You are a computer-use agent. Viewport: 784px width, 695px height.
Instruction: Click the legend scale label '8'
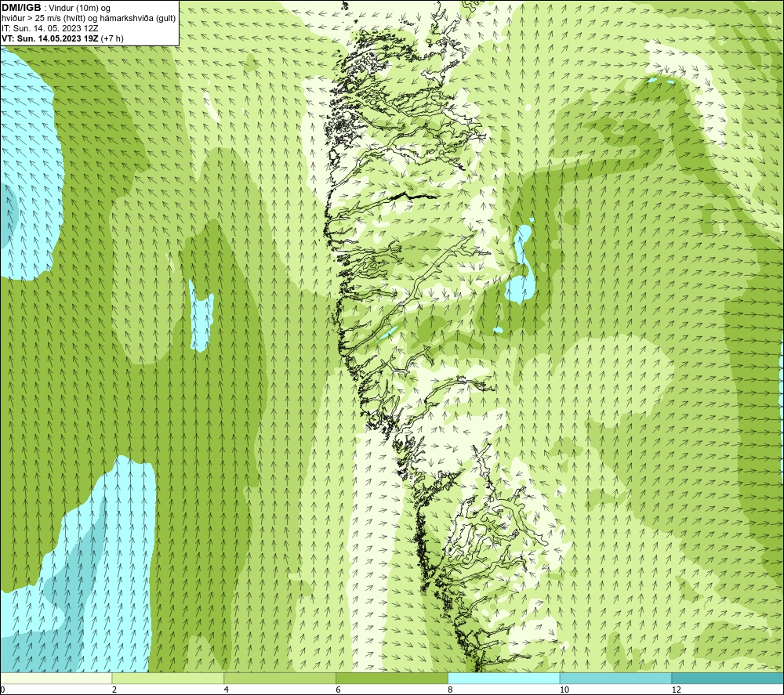[451, 690]
